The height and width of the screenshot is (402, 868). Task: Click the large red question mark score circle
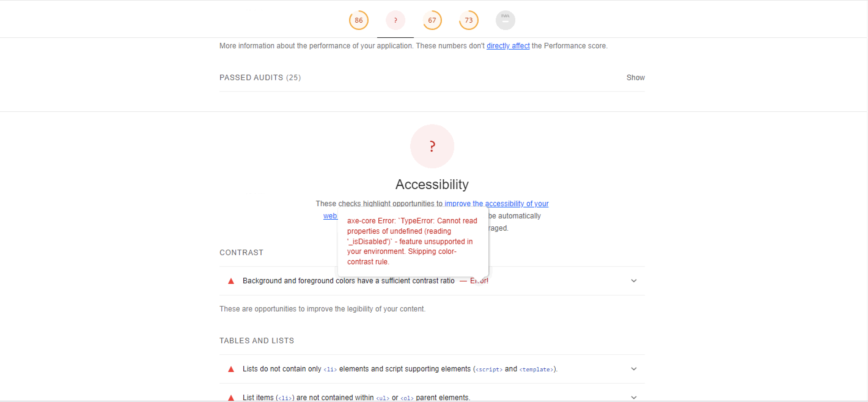[x=432, y=146]
